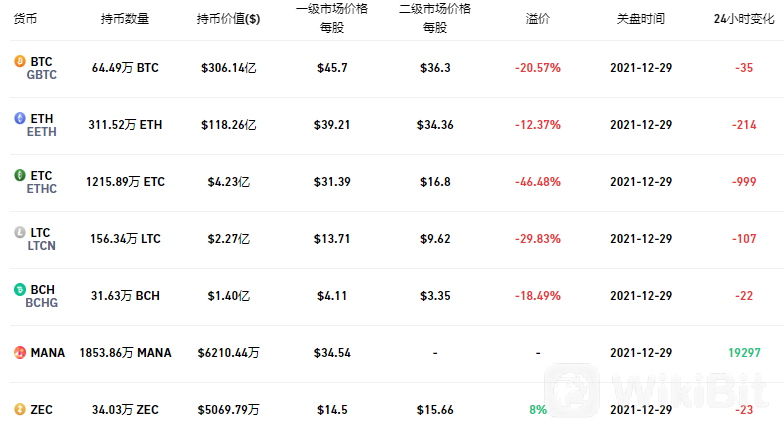Select the -46.48% premium value
This screenshot has height=438, width=784.
point(538,182)
